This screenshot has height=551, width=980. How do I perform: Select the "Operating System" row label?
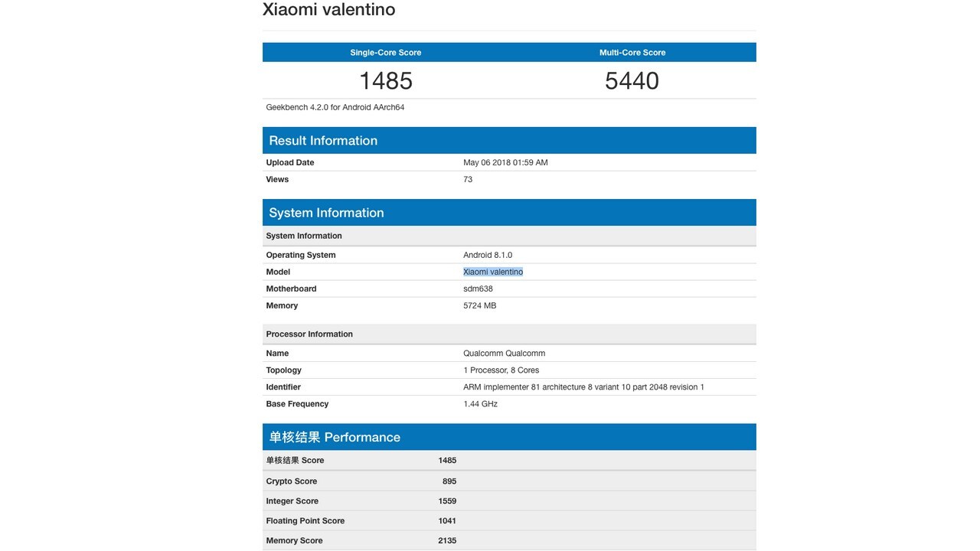point(301,255)
